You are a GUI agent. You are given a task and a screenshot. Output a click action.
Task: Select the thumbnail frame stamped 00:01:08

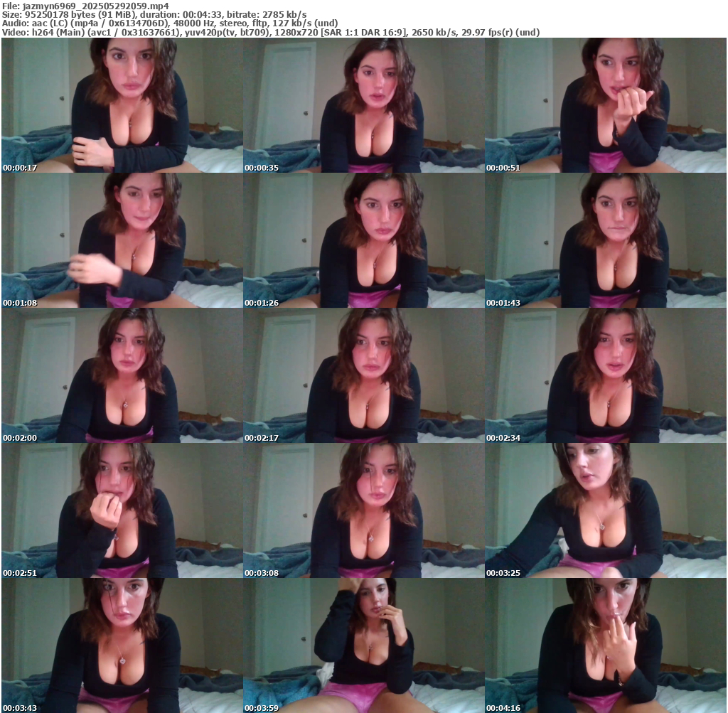point(122,240)
